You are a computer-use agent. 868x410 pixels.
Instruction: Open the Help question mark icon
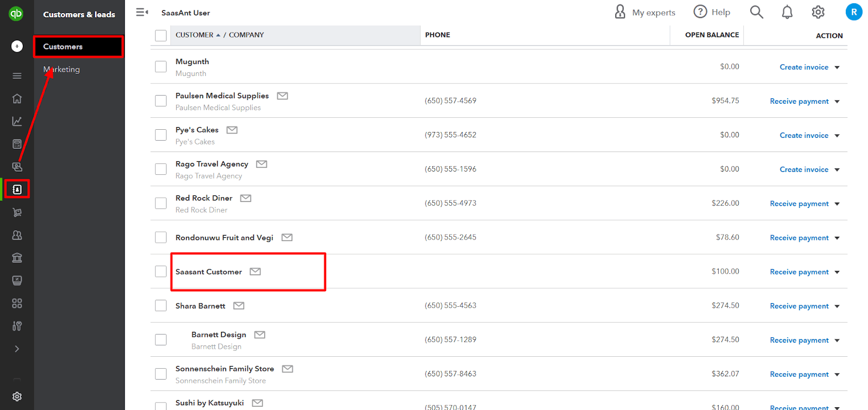[700, 11]
